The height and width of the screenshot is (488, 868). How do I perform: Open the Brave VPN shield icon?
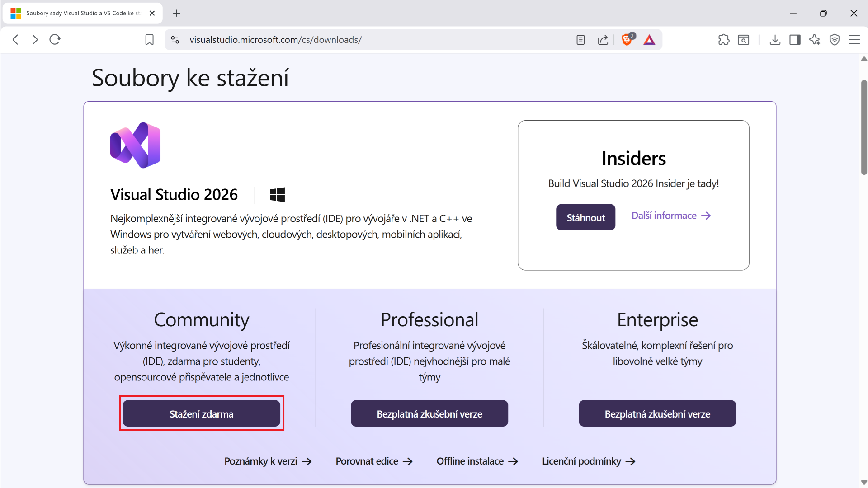834,40
